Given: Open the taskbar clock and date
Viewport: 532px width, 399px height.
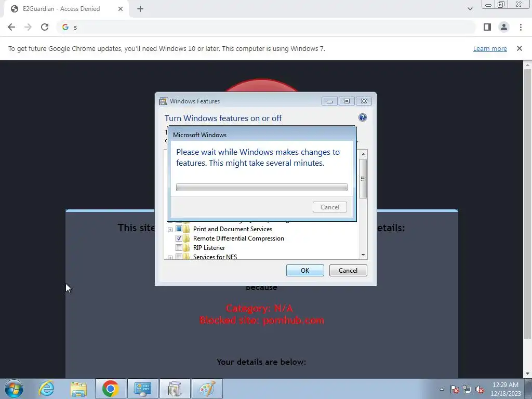Looking at the screenshot, I should pyautogui.click(x=505, y=389).
